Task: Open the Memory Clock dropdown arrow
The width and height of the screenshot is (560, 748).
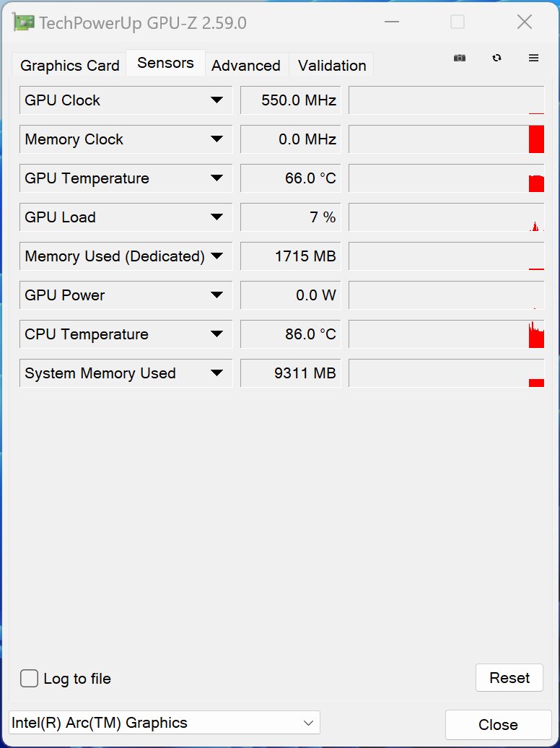Action: pos(216,139)
